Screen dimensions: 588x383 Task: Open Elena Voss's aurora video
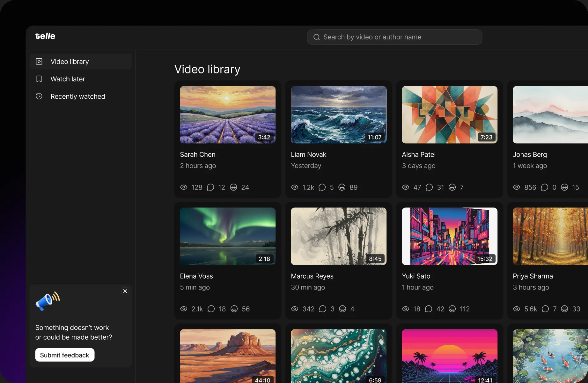228,236
